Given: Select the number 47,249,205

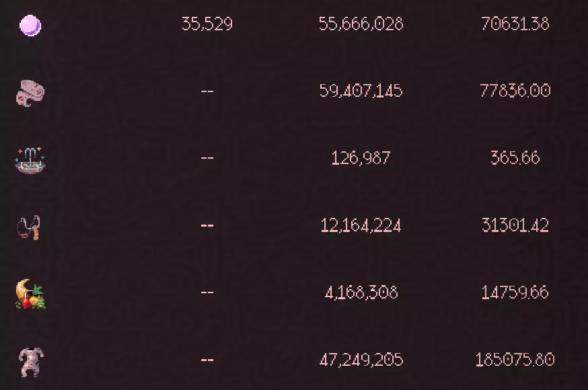Looking at the screenshot, I should click(x=361, y=360).
